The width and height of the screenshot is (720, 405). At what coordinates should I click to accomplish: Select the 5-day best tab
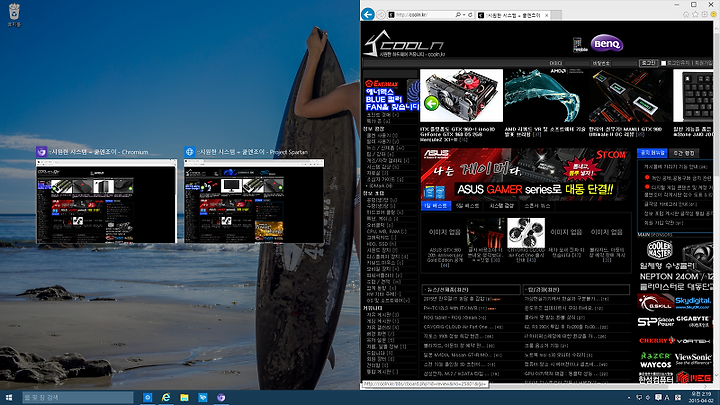467,206
